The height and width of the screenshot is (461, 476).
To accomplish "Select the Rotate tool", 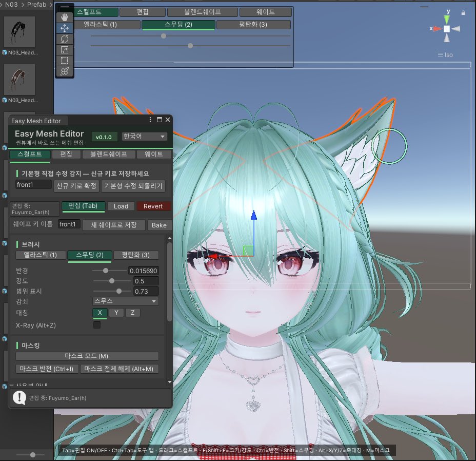I will [64, 39].
